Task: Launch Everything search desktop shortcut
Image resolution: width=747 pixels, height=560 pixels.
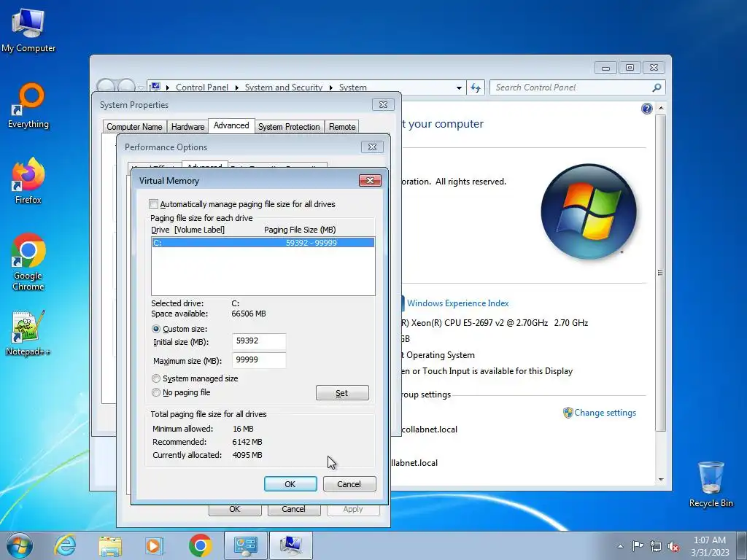Action: pos(28,106)
